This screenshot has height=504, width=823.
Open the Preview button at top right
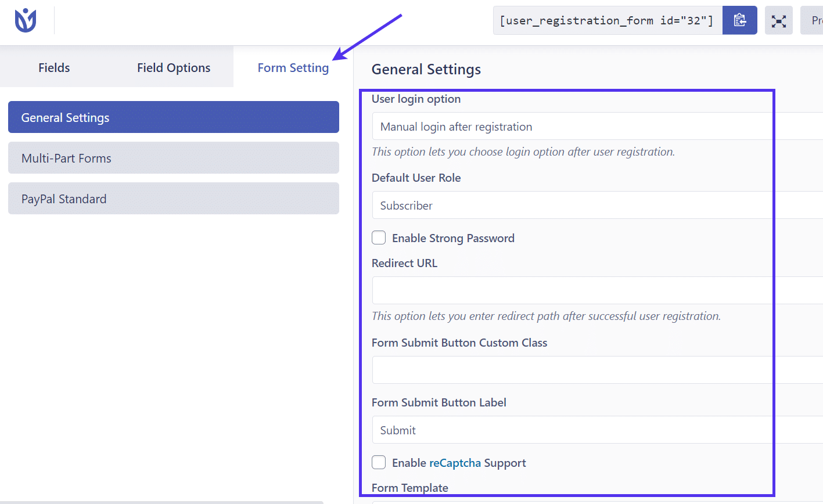(x=815, y=20)
